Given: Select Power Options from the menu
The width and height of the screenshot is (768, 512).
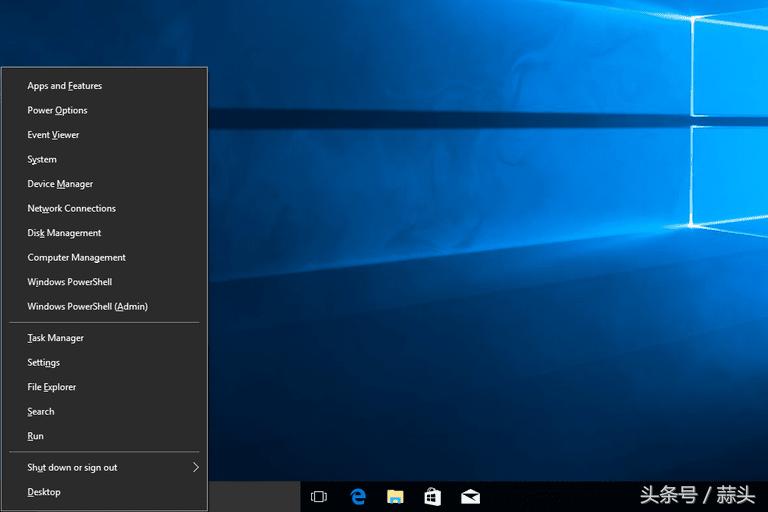Looking at the screenshot, I should 104,110.
